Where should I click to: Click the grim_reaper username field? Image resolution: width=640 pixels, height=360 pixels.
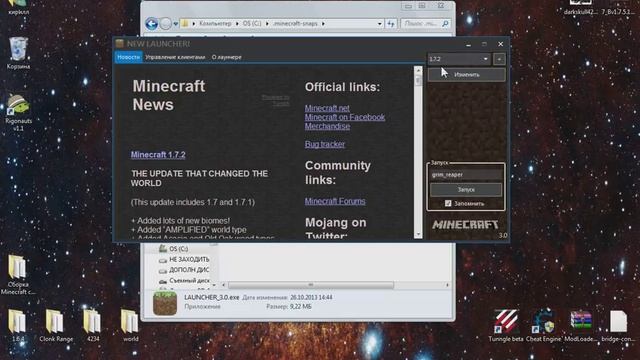click(466, 175)
